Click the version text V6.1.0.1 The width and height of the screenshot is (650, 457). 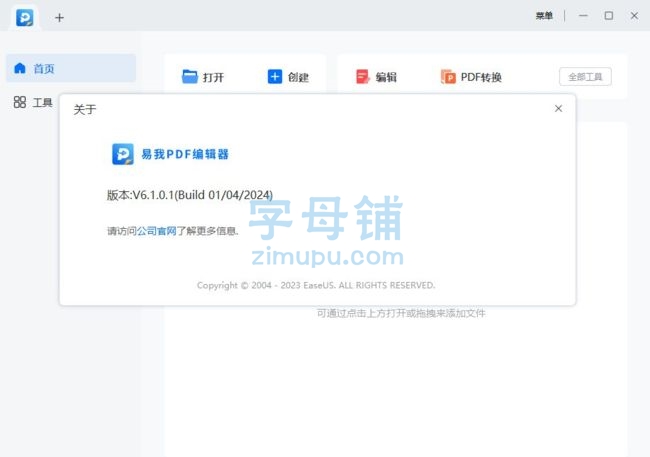click(x=190, y=195)
